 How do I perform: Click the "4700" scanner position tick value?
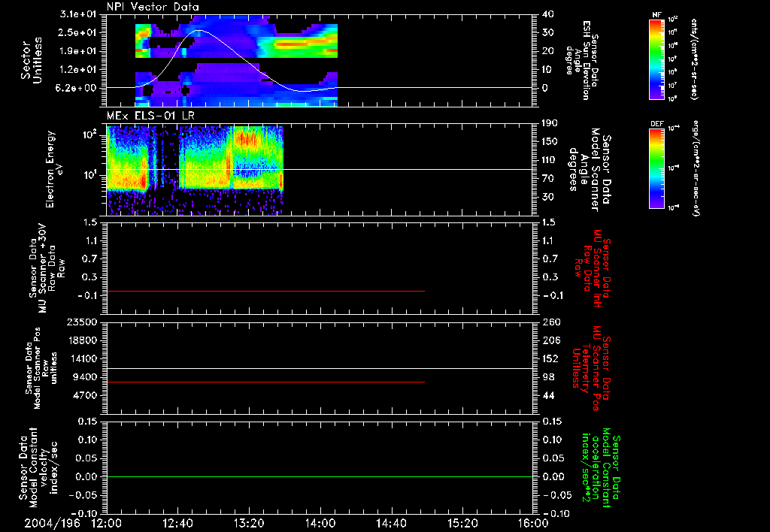[84, 395]
